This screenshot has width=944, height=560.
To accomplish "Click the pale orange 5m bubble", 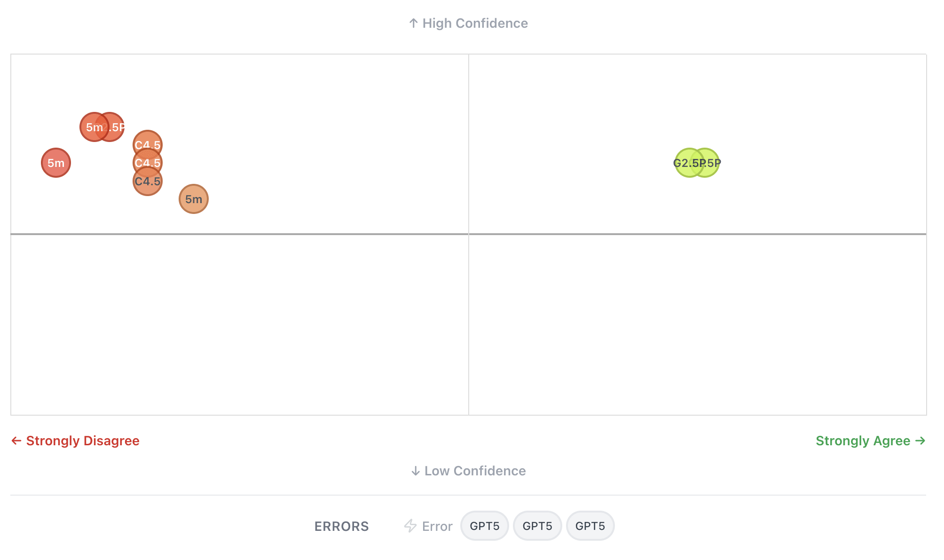I will coord(194,199).
